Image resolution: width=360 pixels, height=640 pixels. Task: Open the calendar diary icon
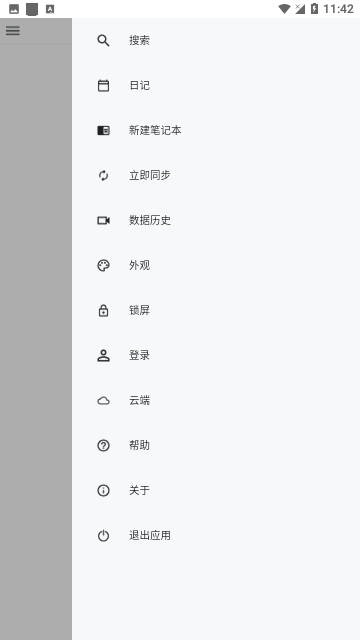[103, 86]
